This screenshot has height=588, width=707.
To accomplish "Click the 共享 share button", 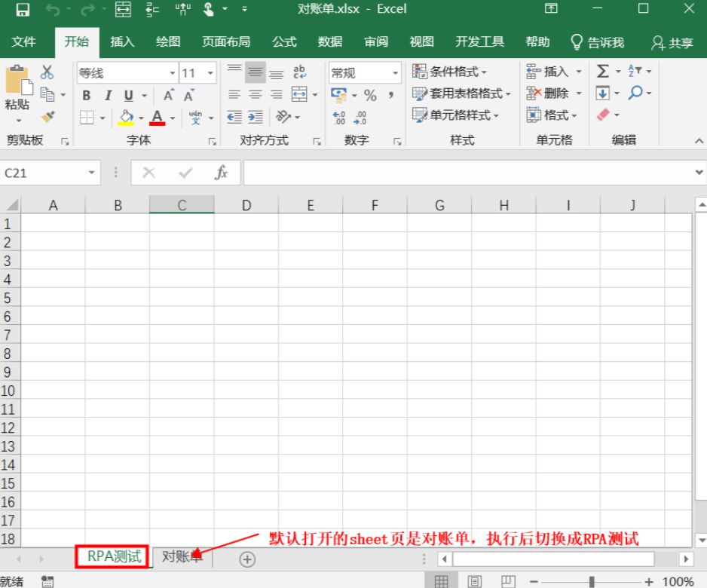I will click(672, 43).
